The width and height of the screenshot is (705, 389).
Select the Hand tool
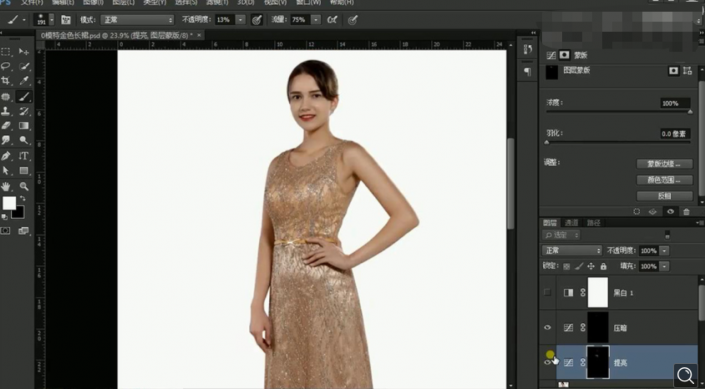(6, 186)
